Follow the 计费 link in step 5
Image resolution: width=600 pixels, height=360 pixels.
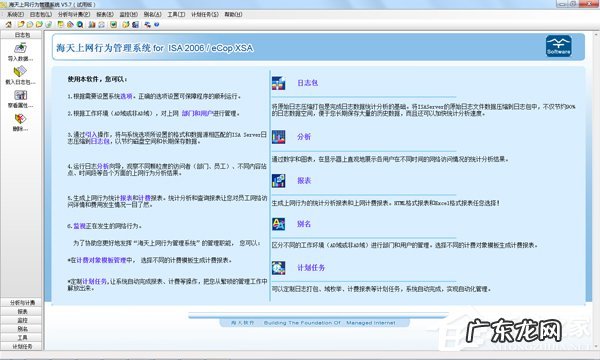tap(145, 198)
